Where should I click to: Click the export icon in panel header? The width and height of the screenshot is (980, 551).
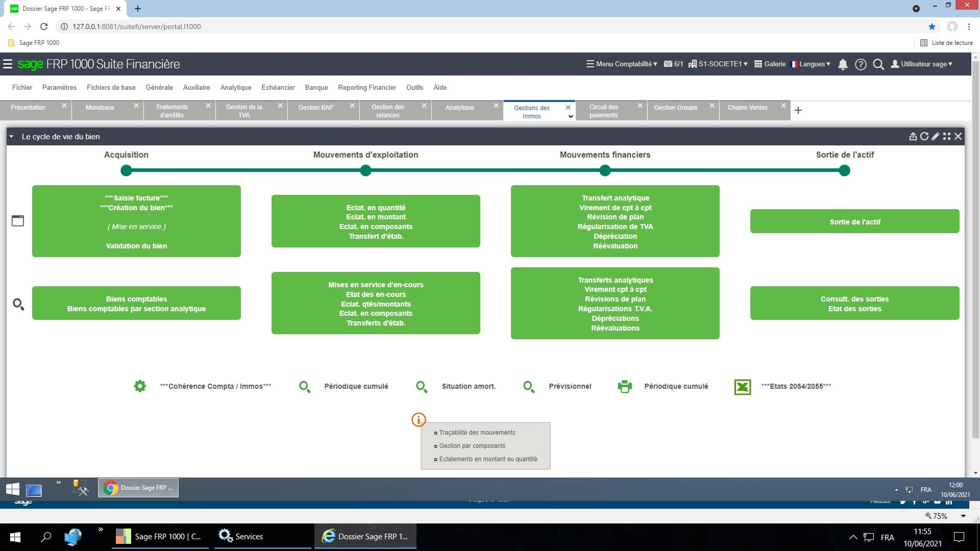[x=913, y=136]
